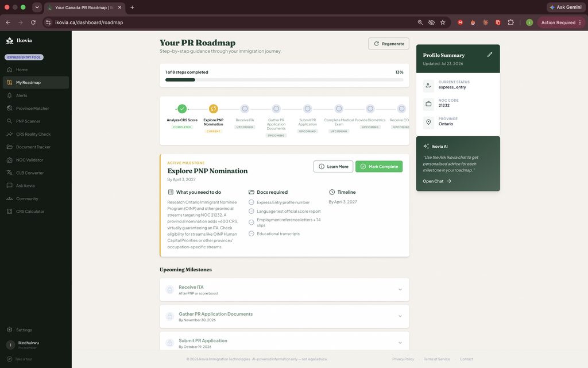Click the What you need to do icon
Image resolution: width=588 pixels, height=368 pixels.
point(171,192)
